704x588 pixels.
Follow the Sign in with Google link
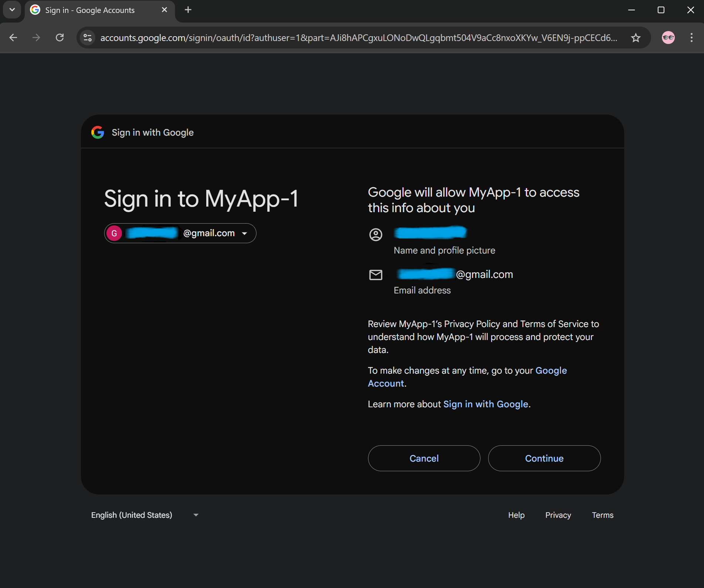click(485, 404)
